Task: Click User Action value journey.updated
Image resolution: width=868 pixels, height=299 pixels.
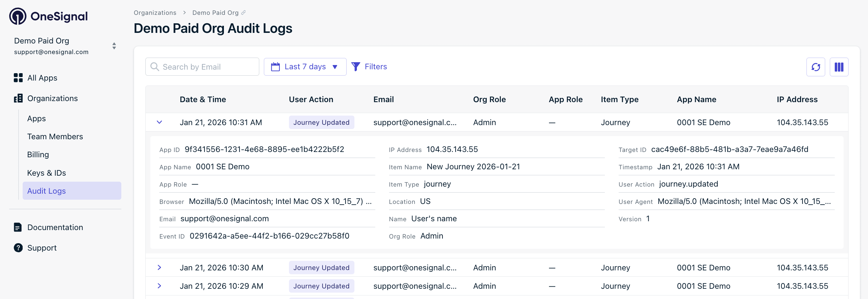Action: point(688,184)
